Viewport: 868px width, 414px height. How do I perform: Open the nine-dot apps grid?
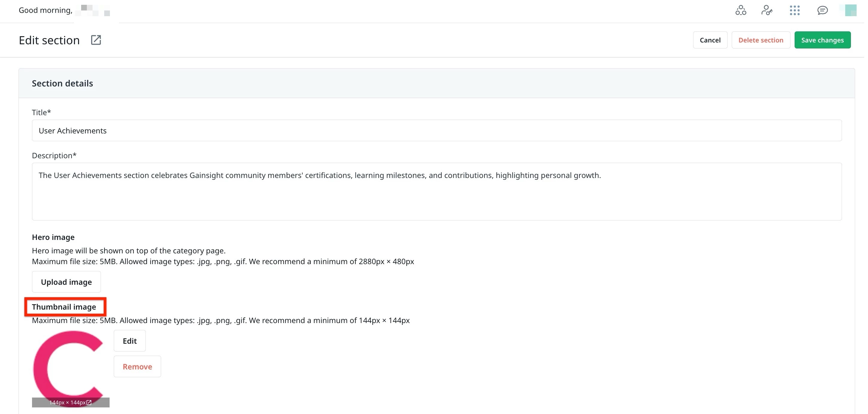[794, 10]
